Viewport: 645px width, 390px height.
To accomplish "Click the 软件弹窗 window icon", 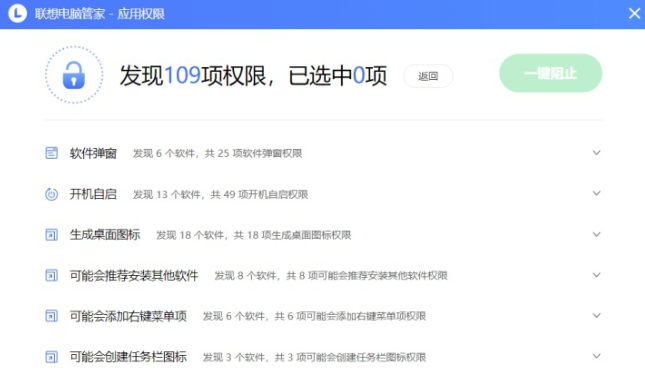I will 51,153.
